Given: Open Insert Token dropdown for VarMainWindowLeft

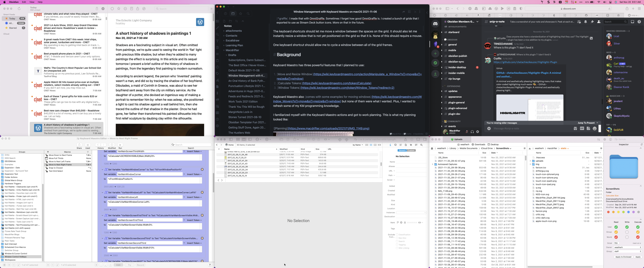Looking at the screenshot, I should click(194, 197).
